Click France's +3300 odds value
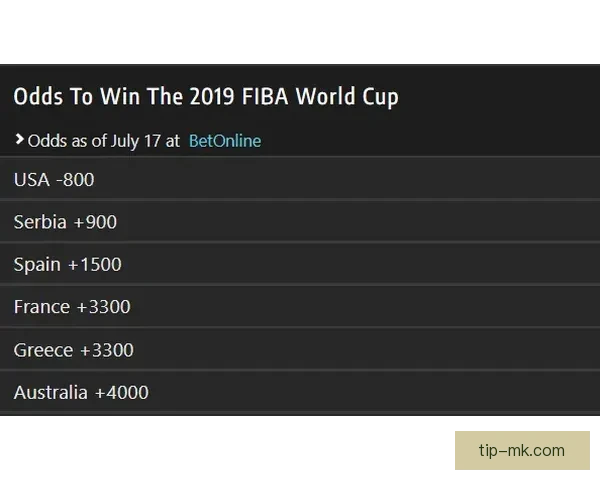600x480 pixels. [x=103, y=307]
